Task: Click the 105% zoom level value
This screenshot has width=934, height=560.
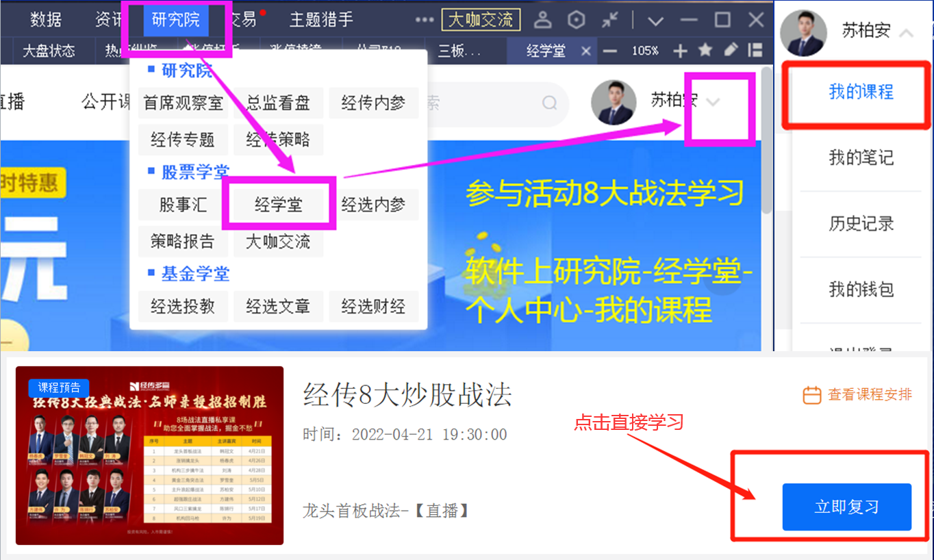Action: [645, 51]
